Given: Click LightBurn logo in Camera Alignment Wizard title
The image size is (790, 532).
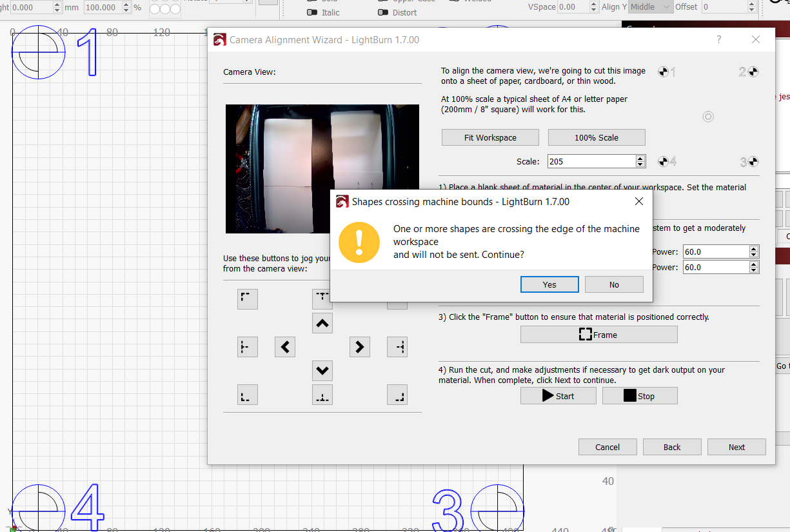Looking at the screenshot, I should (x=220, y=40).
